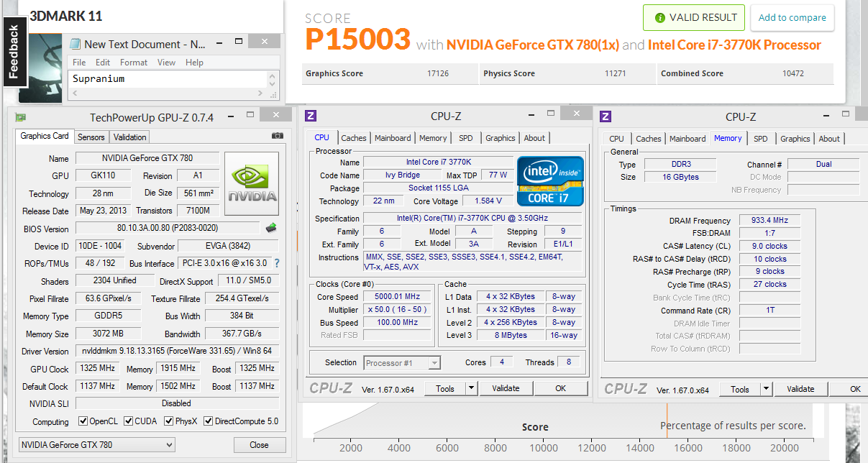Toggle the CUDA checkbox
The height and width of the screenshot is (463, 868).
tap(129, 421)
